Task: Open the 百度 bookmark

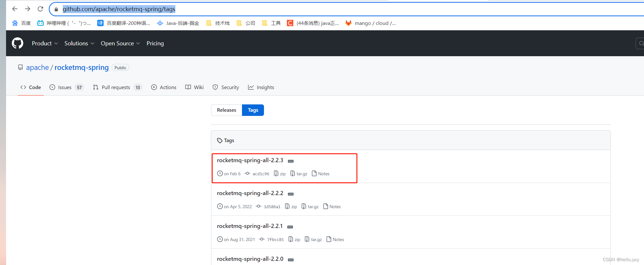Action: pos(21,23)
